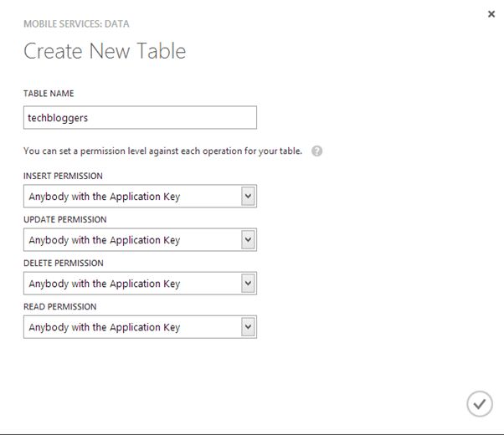Click the Update Permission dropdown arrow
The image size is (504, 435).
click(x=247, y=240)
